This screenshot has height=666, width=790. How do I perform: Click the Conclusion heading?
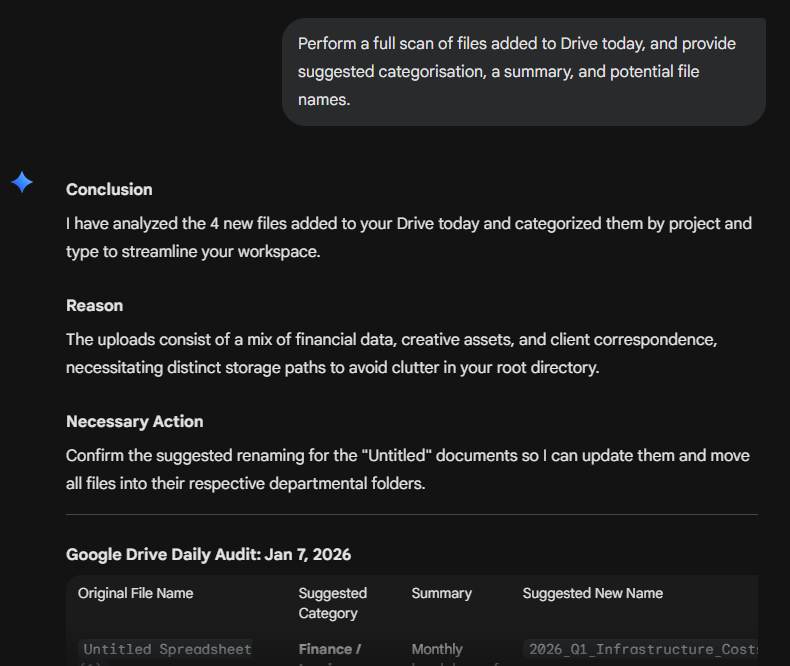109,189
